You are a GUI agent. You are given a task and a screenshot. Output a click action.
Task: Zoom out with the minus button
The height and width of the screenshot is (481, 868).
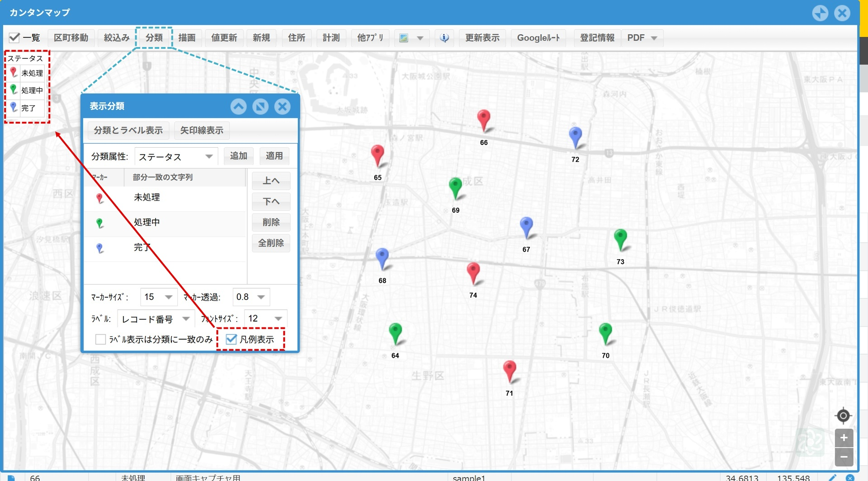[844, 457]
